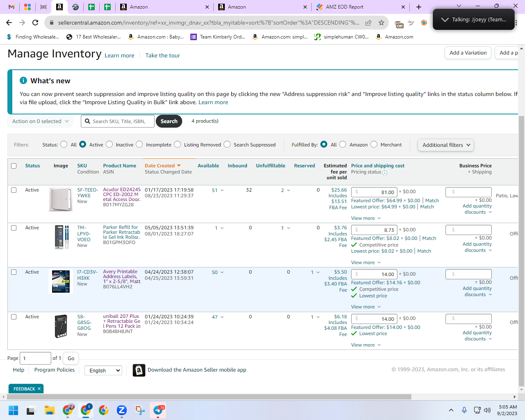Viewport: 525px width, 420px height.
Task: Open Telegram from the taskbar
Action: pos(158,410)
